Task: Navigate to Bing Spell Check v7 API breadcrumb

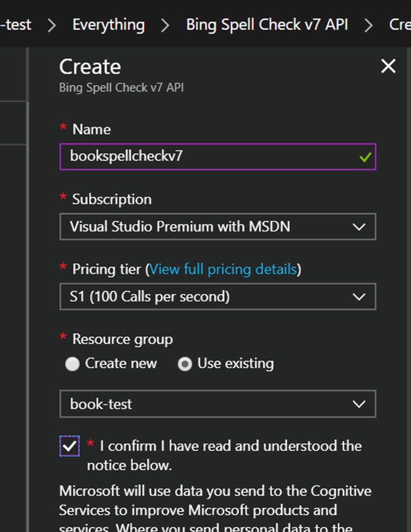Action: [267, 25]
